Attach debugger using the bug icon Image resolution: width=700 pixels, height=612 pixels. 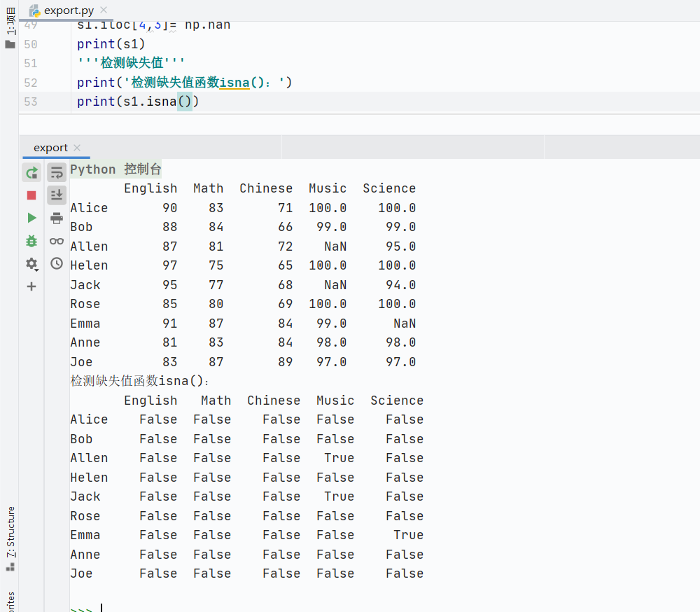click(31, 241)
